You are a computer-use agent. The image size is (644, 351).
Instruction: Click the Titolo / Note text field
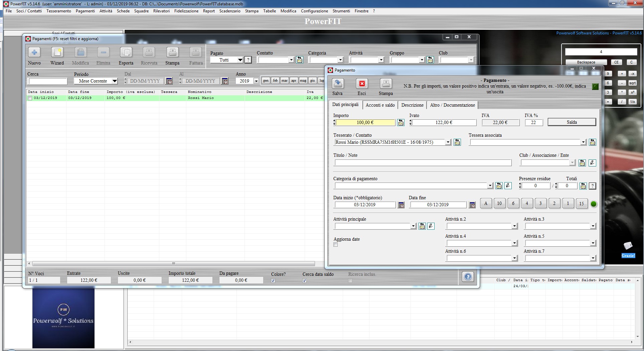(x=423, y=163)
